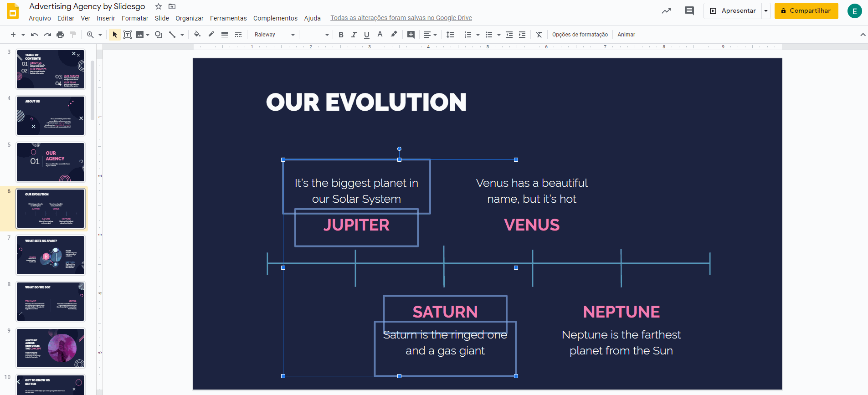
Task: Open the Formatar menu
Action: [x=135, y=18]
